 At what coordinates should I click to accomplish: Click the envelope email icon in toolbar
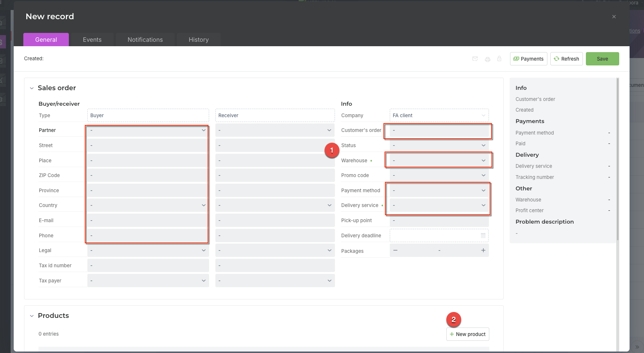[x=475, y=59]
